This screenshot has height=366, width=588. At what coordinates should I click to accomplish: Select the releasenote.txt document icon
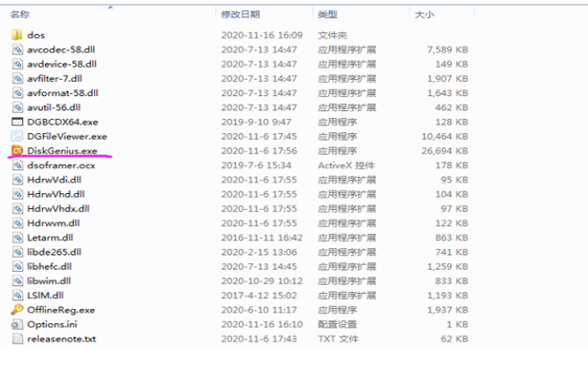tap(17, 338)
